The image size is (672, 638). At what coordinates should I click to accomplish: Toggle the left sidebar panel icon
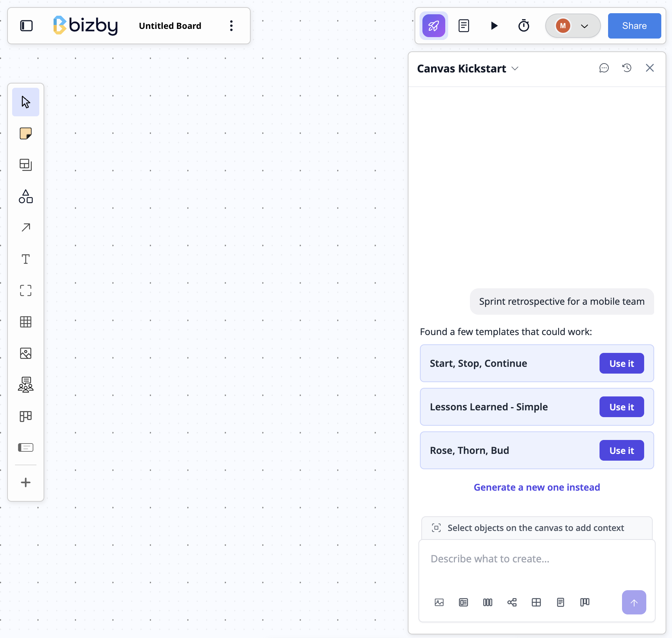[26, 26]
